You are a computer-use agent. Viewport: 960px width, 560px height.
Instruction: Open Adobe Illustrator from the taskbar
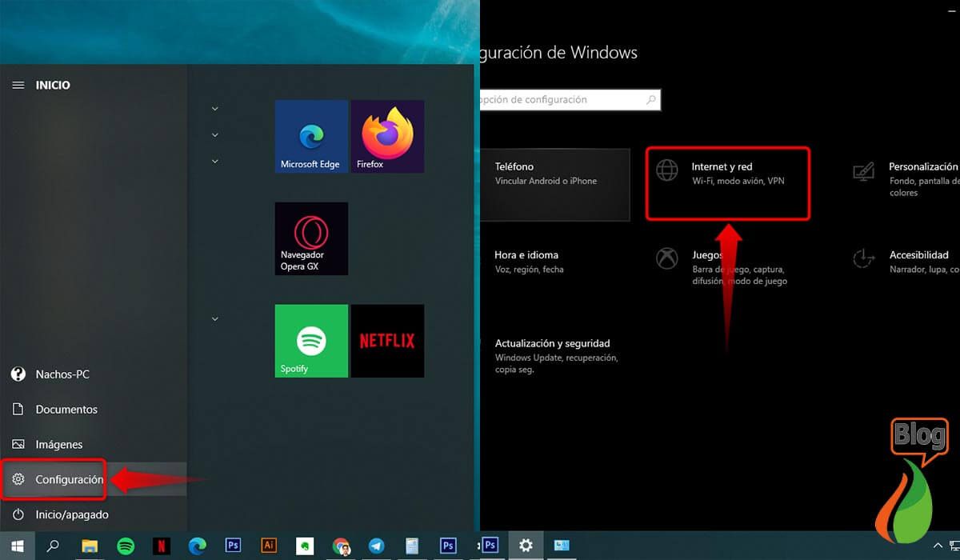(270, 546)
